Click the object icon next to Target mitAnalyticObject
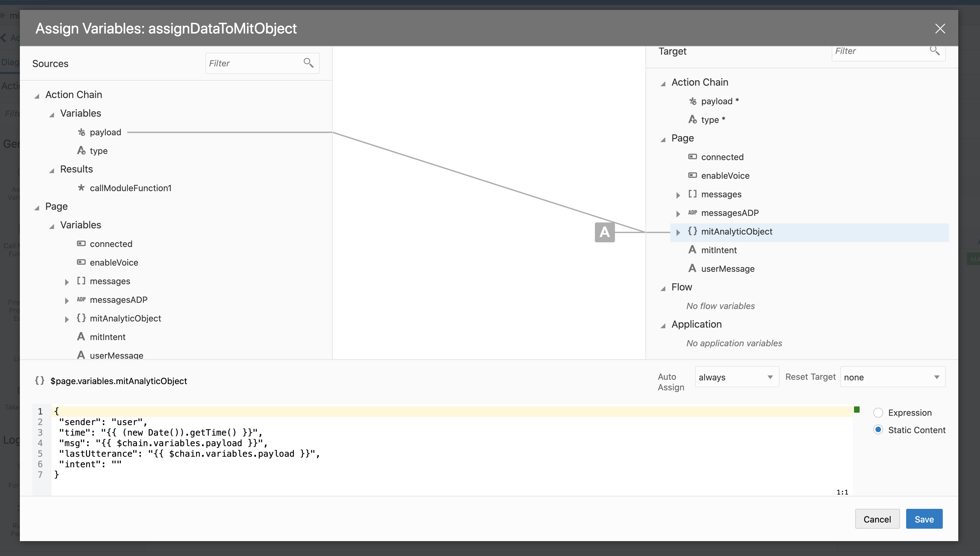Viewport: 980px width, 556px height. pyautogui.click(x=692, y=231)
